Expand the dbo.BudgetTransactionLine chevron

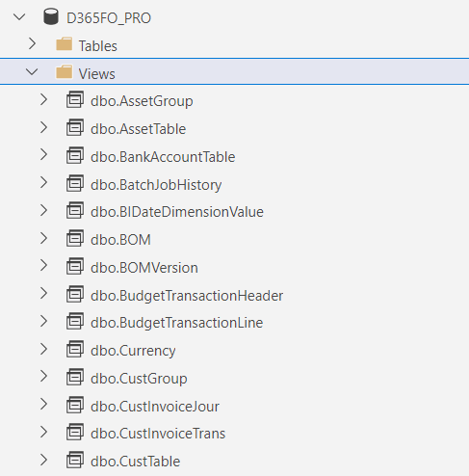point(44,321)
